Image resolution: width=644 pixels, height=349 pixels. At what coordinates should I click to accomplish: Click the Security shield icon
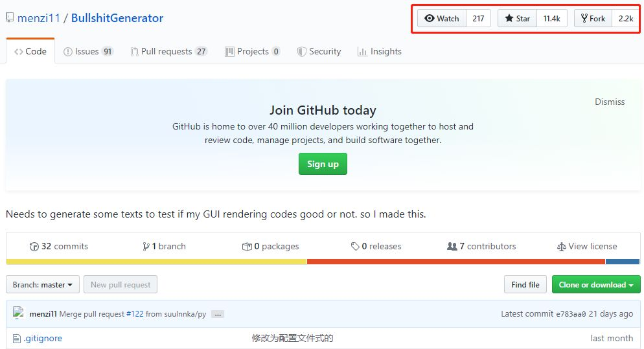301,52
